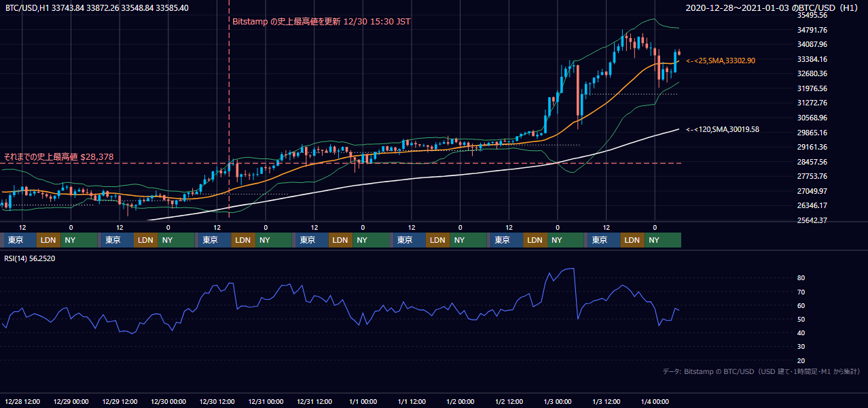Click the データ: Bitstamp source note
This screenshot has width=868, height=408.
761,371
